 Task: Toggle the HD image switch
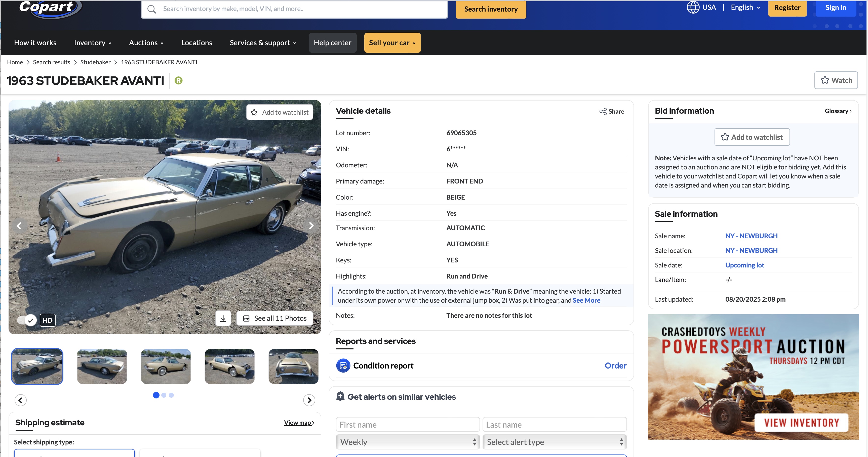pos(27,320)
